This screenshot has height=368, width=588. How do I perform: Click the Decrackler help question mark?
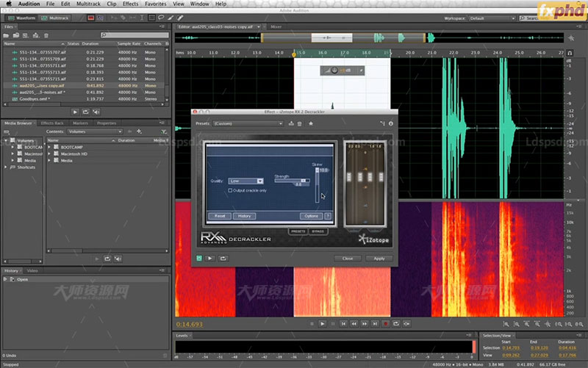click(328, 216)
